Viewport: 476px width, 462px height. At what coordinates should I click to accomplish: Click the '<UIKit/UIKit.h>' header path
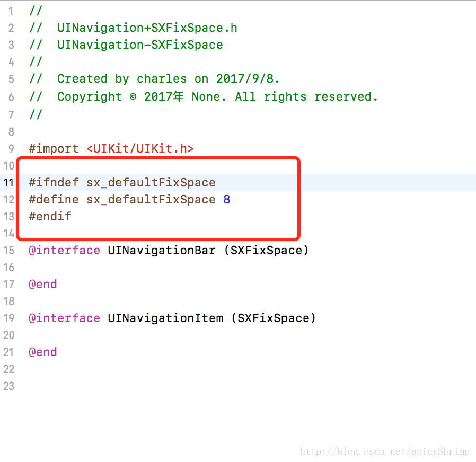(x=140, y=149)
